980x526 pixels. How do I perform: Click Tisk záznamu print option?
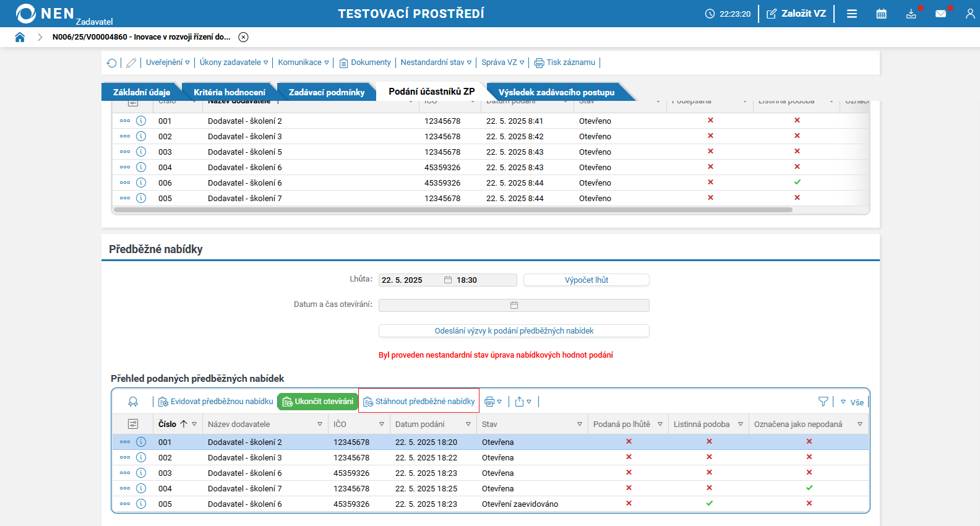tap(565, 63)
